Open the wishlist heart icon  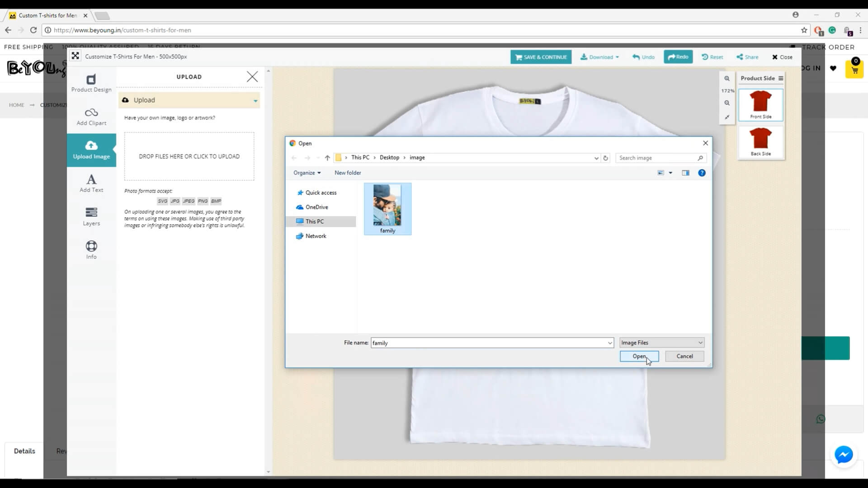(833, 68)
